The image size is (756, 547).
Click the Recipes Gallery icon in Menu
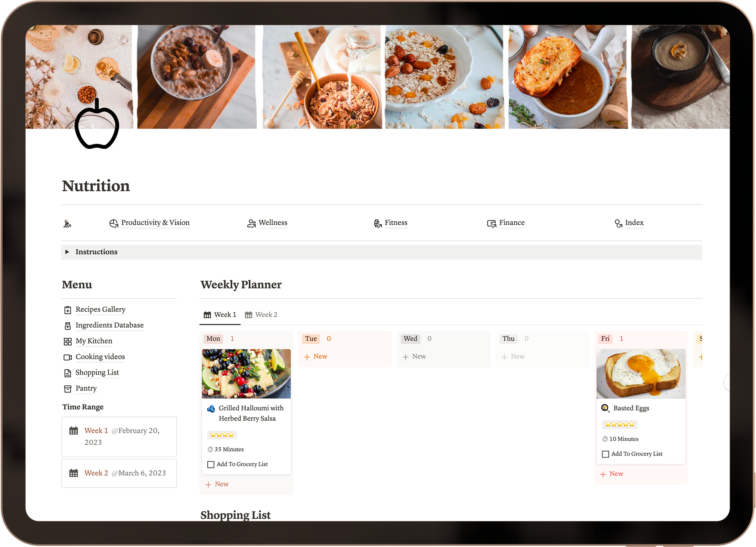tap(68, 310)
